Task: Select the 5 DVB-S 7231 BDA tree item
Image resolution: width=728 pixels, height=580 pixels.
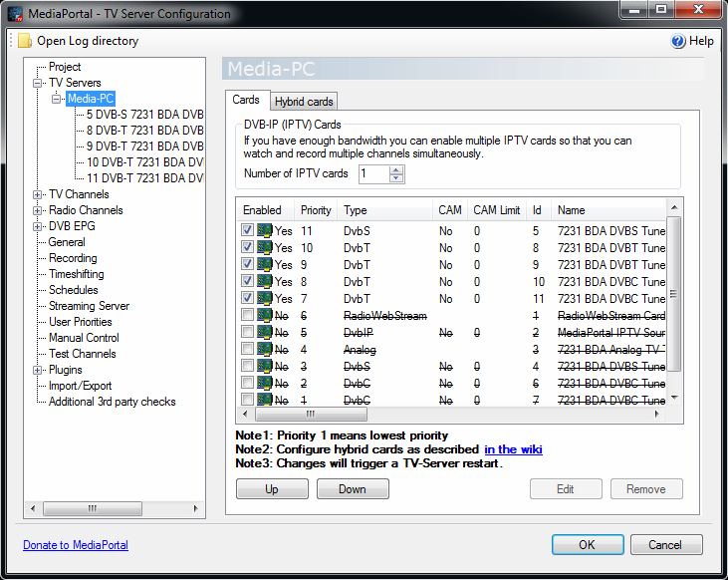Action: 144,115
